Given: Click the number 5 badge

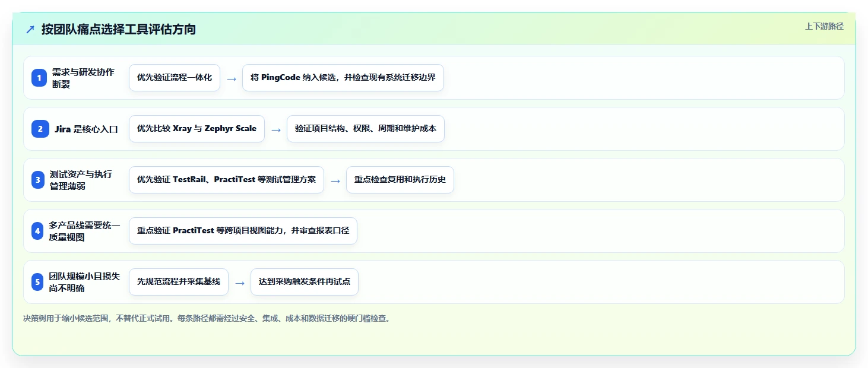Looking at the screenshot, I should pos(37,282).
